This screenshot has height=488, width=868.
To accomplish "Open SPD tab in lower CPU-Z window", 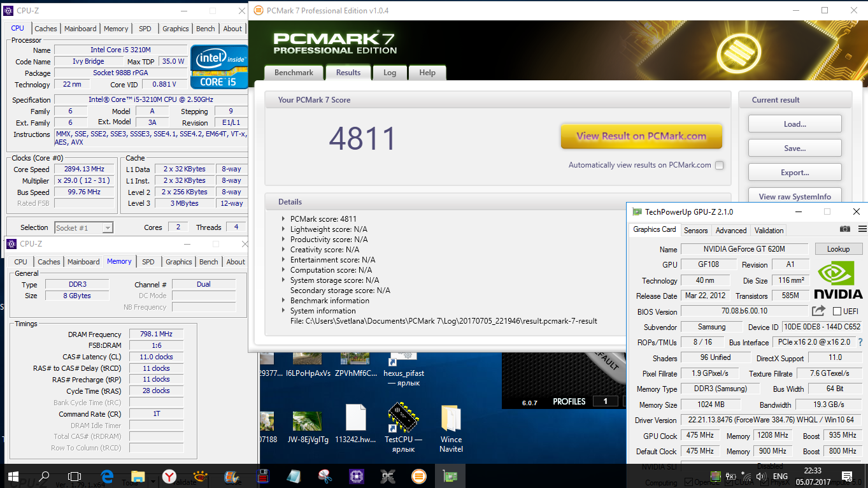I will (148, 262).
